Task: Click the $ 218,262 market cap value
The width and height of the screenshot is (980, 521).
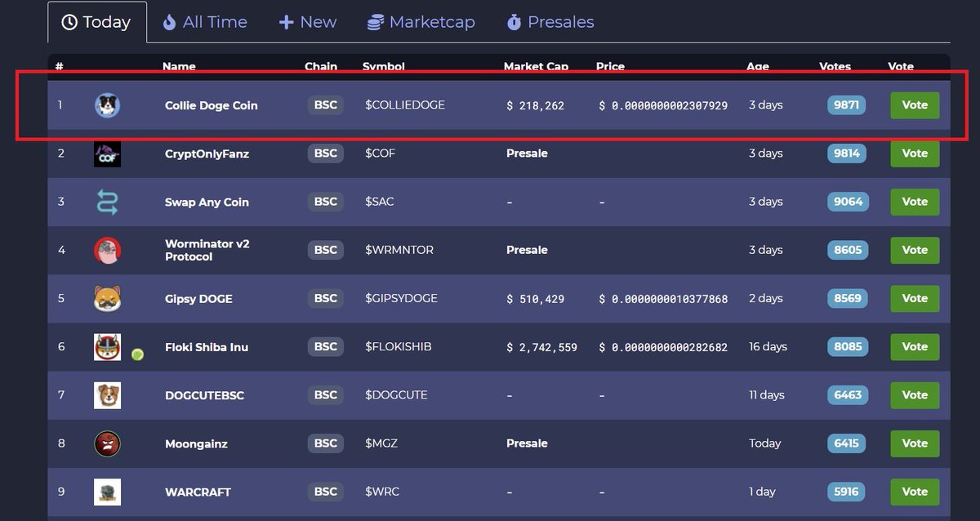Action: (x=536, y=105)
